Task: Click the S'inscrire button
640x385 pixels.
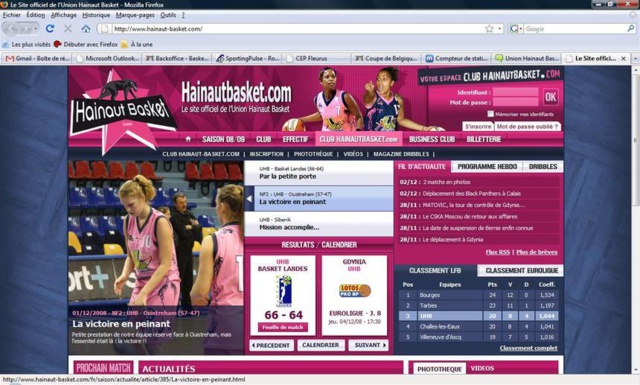Action: point(478,127)
